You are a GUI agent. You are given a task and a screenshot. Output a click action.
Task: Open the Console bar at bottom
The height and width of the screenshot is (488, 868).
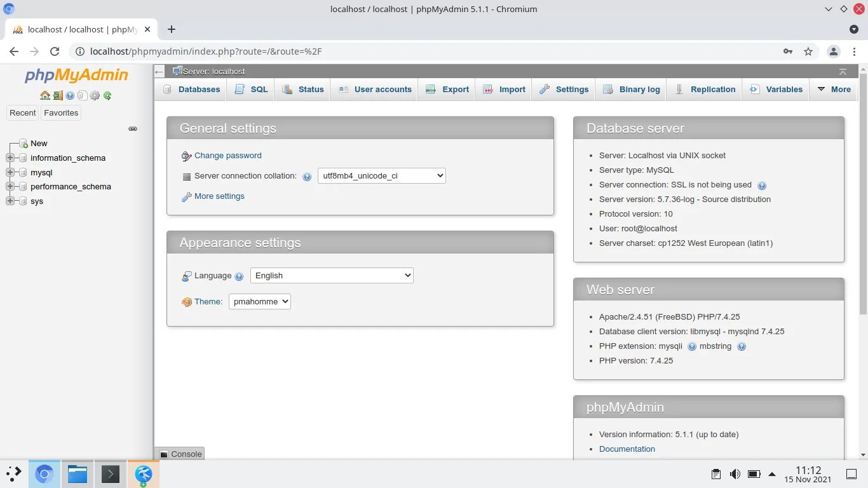point(180,454)
